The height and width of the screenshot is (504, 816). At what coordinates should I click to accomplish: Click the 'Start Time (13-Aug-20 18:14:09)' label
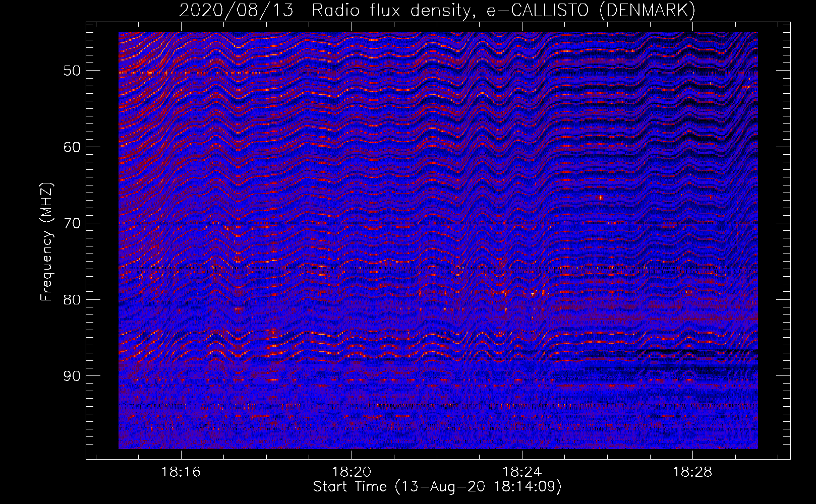(437, 487)
